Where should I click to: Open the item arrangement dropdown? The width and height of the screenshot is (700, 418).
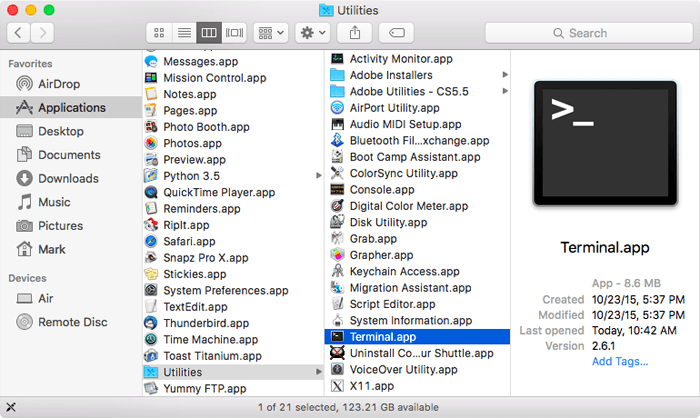[x=271, y=33]
